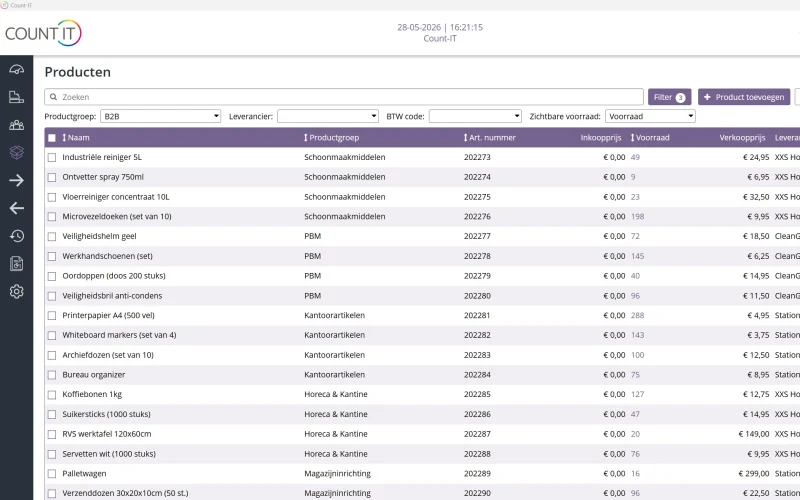Toggle the select-all checkbox in table header
The width and height of the screenshot is (800, 500).
pyautogui.click(x=52, y=138)
